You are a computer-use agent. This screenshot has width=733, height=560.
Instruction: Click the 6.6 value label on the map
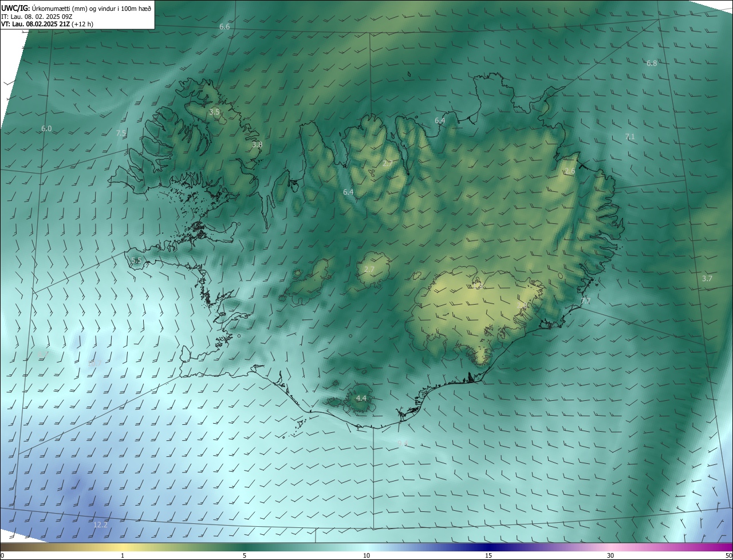pos(224,27)
